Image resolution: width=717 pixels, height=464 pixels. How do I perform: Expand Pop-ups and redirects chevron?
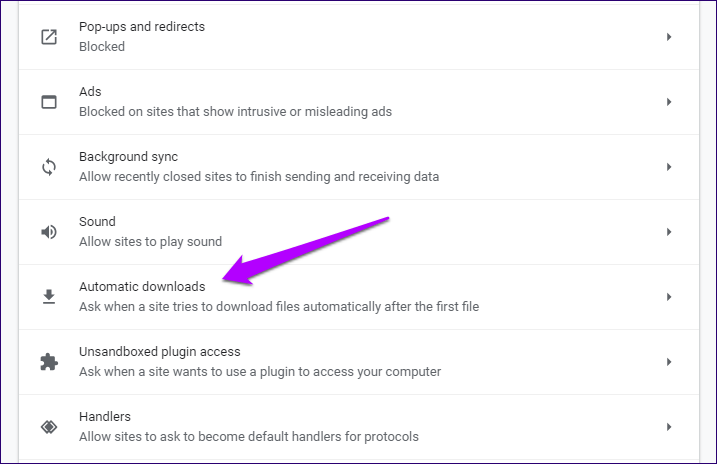[x=669, y=37]
